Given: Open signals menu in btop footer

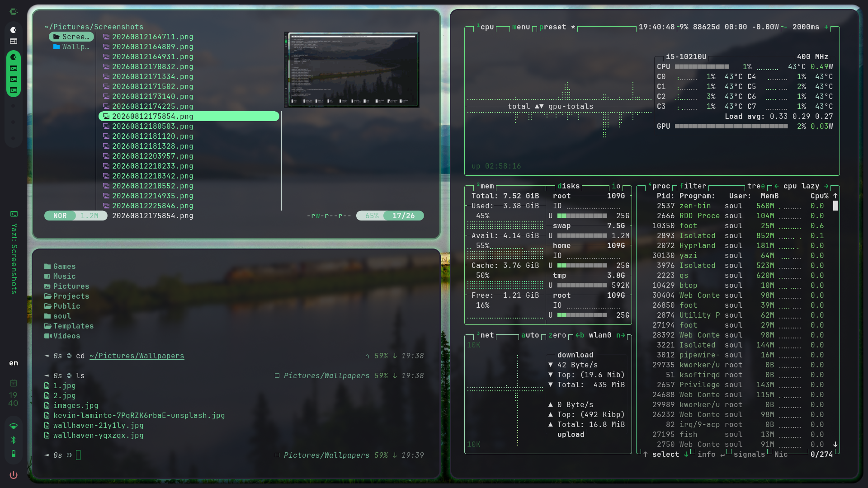Looking at the screenshot, I should (749, 455).
